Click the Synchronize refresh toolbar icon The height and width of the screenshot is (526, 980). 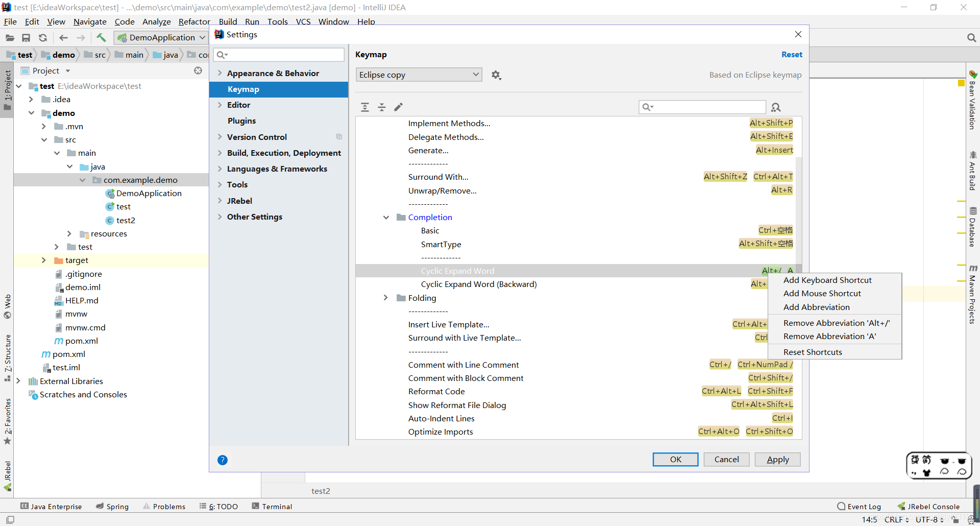click(x=43, y=38)
